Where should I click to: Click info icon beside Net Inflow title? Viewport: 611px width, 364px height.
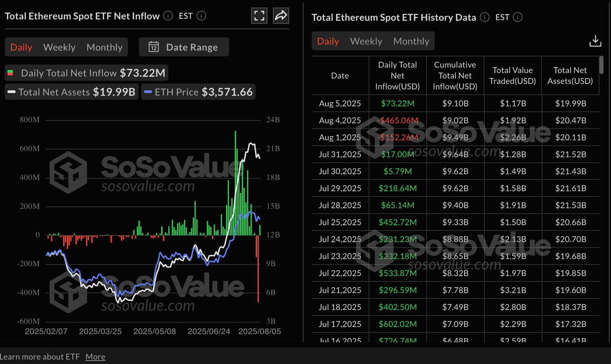(168, 16)
